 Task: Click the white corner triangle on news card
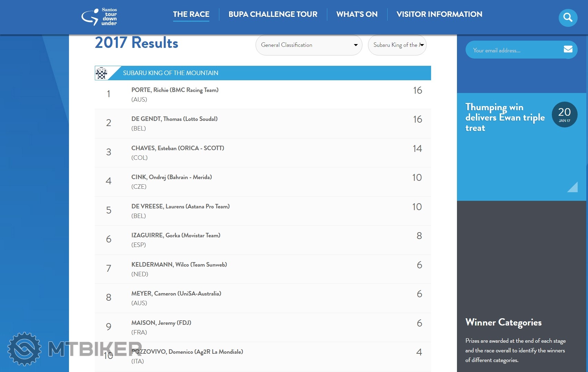click(573, 188)
